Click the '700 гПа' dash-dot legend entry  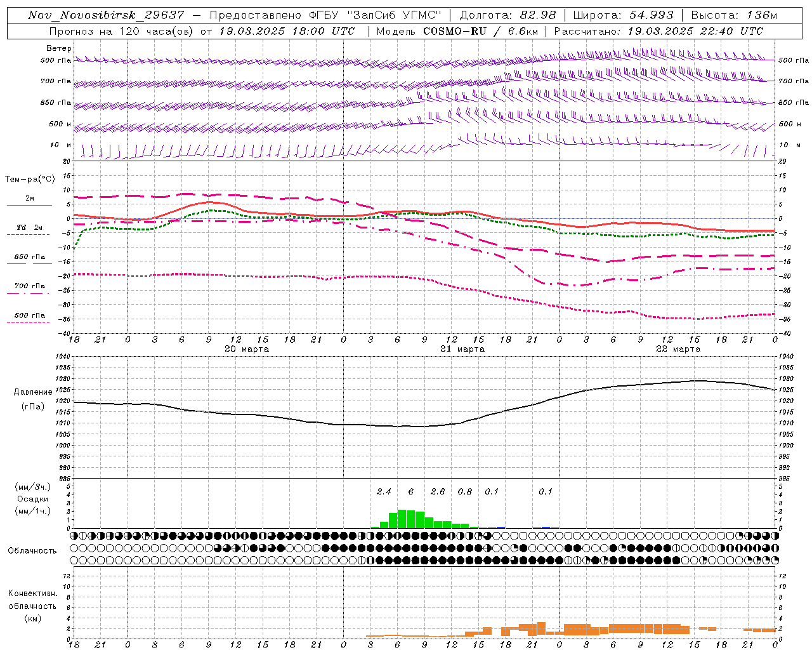[x=29, y=286]
